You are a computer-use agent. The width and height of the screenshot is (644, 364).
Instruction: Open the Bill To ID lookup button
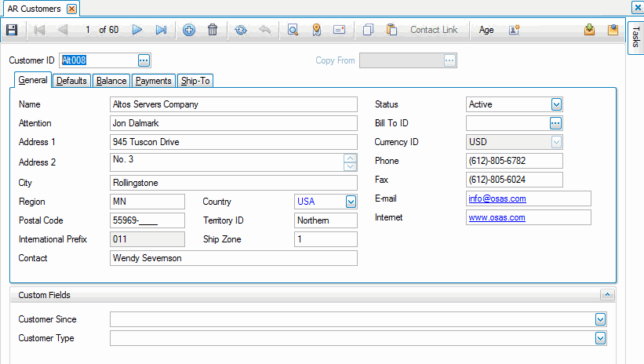(555, 123)
